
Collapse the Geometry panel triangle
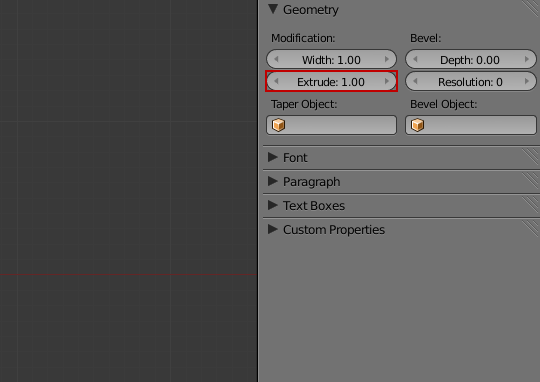tap(273, 9)
